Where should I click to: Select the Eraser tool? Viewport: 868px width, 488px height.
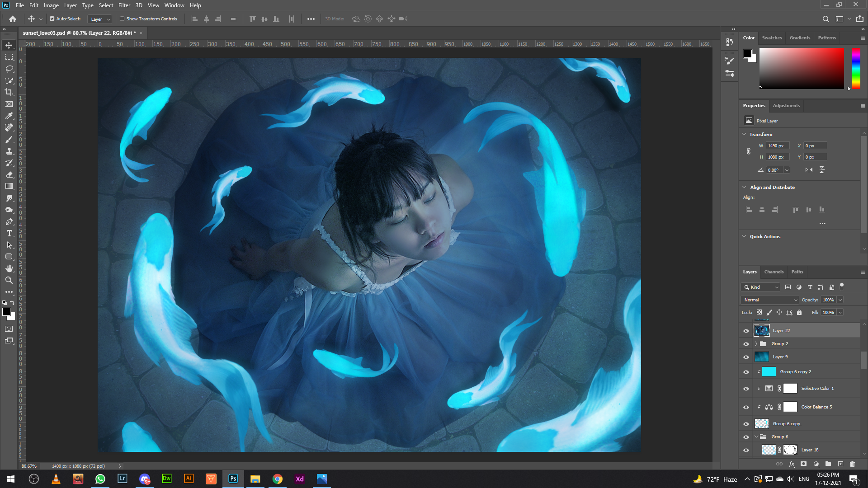9,174
